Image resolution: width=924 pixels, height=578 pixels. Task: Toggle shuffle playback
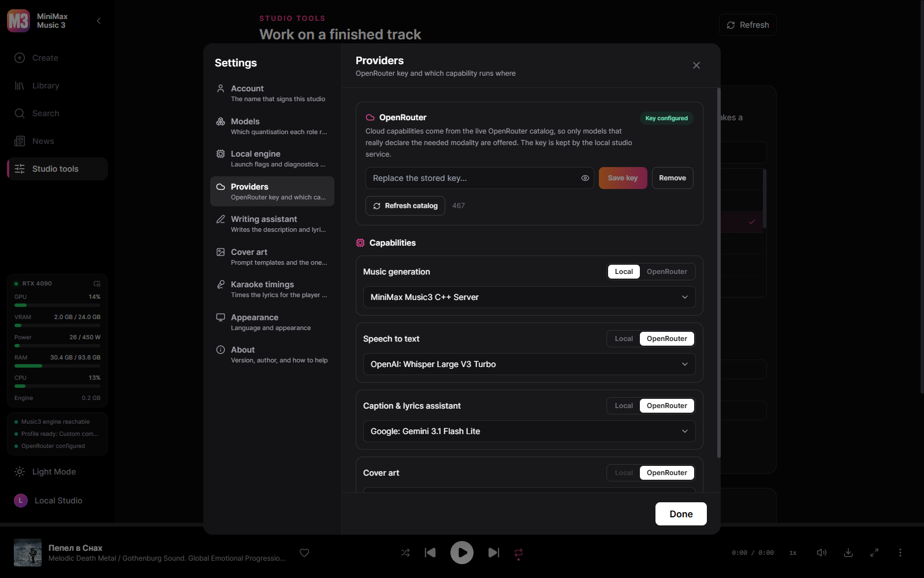(405, 553)
